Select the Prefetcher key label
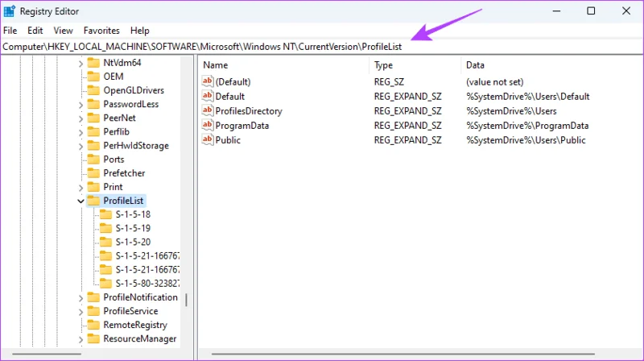644x361 pixels. (124, 172)
